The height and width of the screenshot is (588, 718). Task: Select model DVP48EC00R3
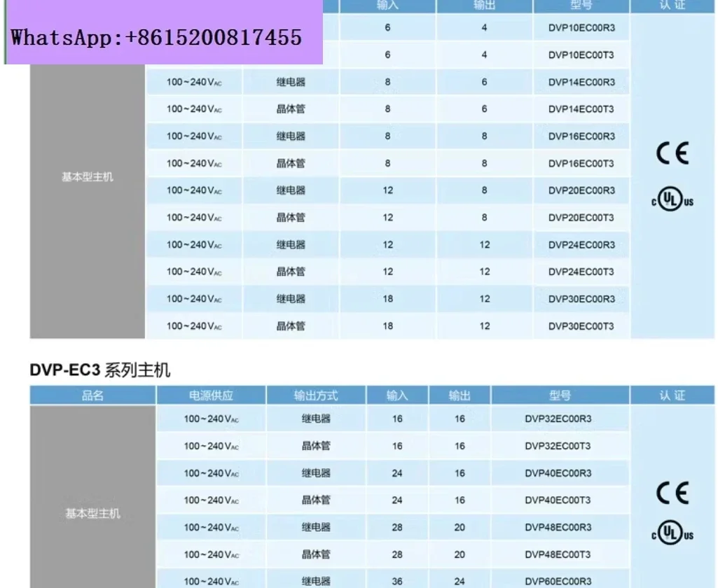(558, 527)
